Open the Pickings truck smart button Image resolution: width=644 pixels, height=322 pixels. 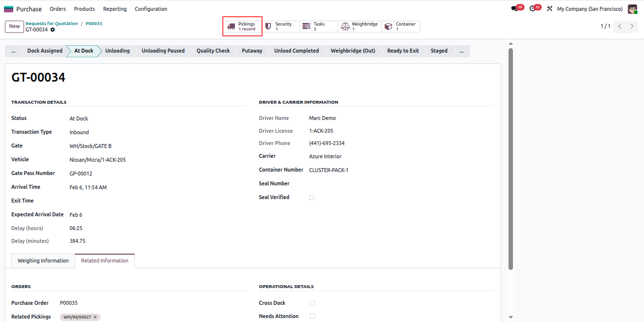(x=242, y=27)
